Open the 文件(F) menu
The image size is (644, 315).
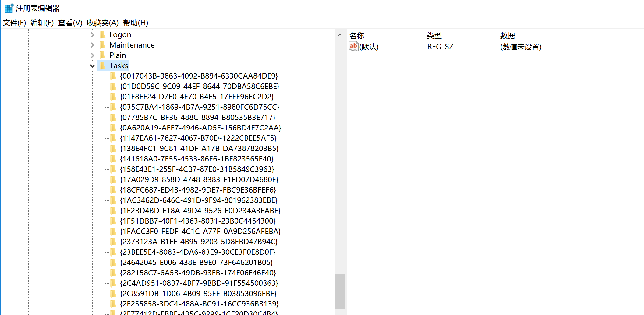pyautogui.click(x=14, y=23)
